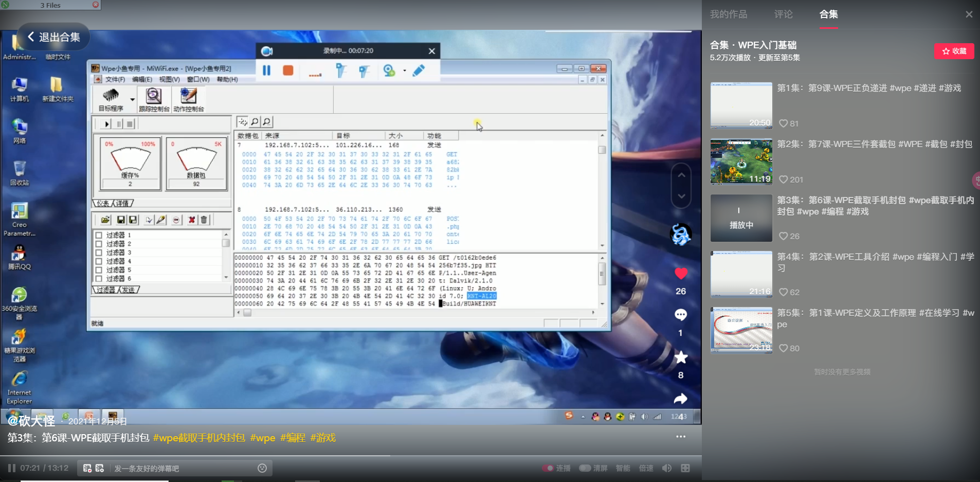Screen dimensions: 980x482
Task: Click the trash can clear filters icon
Action: pos(204,220)
